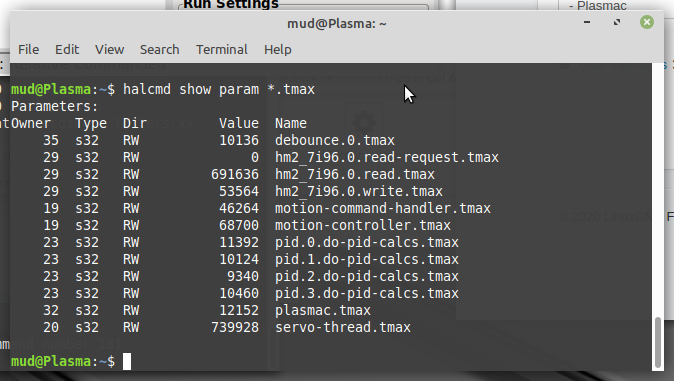Click the 'Owner' column header
The width and height of the screenshot is (674, 381).
click(x=31, y=124)
